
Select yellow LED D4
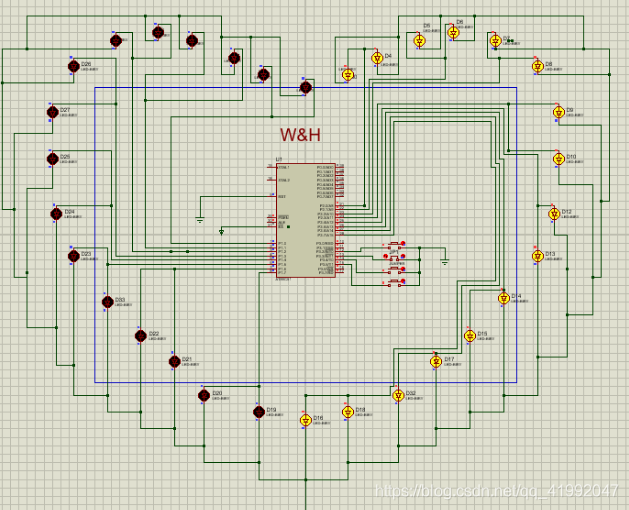tap(377, 58)
